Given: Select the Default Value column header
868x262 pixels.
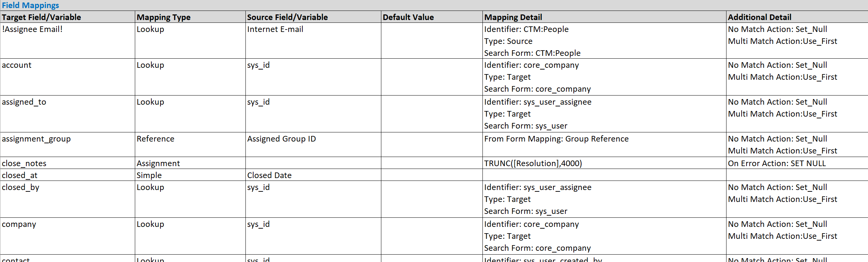Looking at the screenshot, I should pos(432,17).
